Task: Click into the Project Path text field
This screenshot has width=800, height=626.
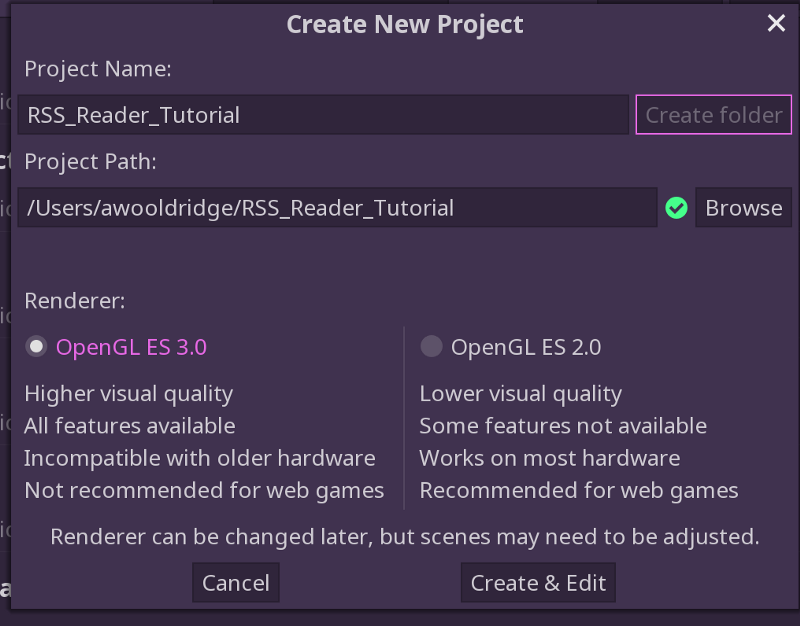Action: (x=337, y=208)
